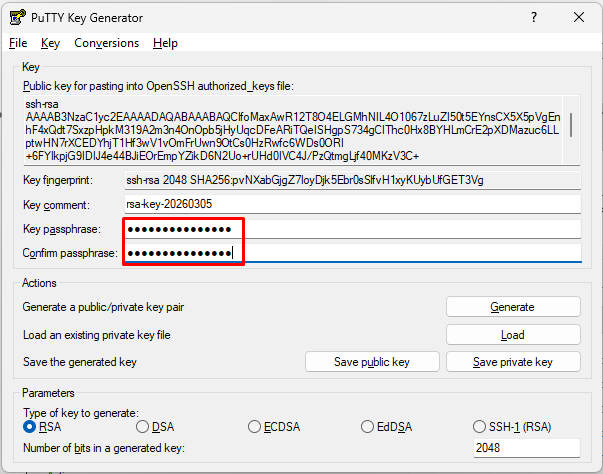The width and height of the screenshot is (603, 474).
Task: Click the question mark help button in title bar
Action: point(533,17)
